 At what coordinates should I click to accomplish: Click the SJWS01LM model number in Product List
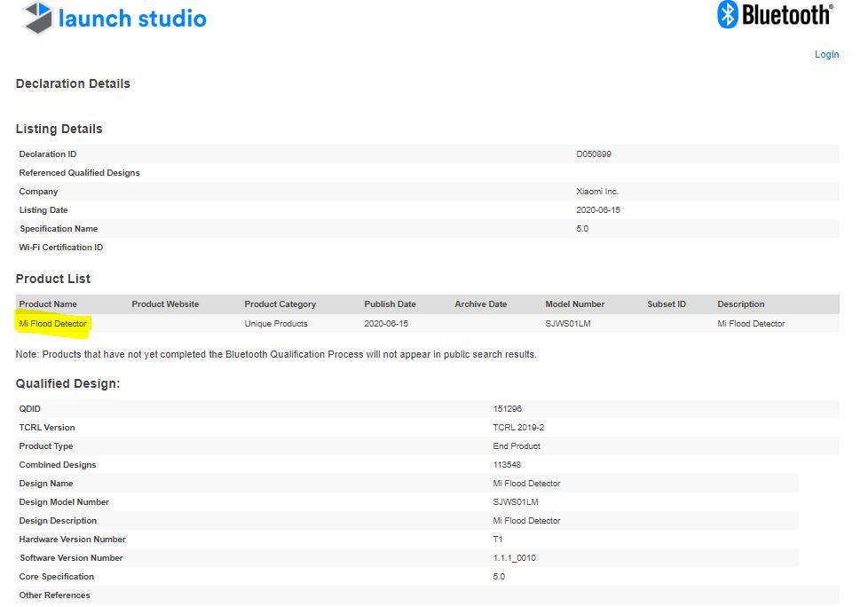click(567, 324)
